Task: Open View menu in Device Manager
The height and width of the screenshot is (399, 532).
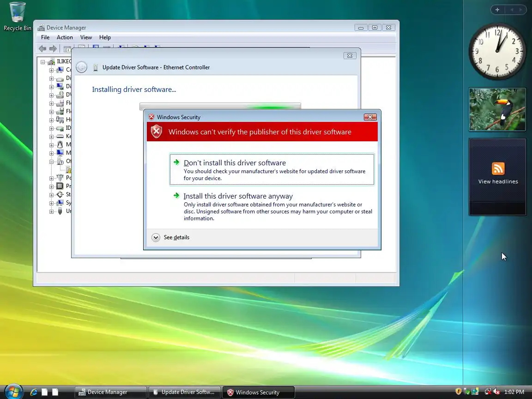Action: [x=86, y=37]
